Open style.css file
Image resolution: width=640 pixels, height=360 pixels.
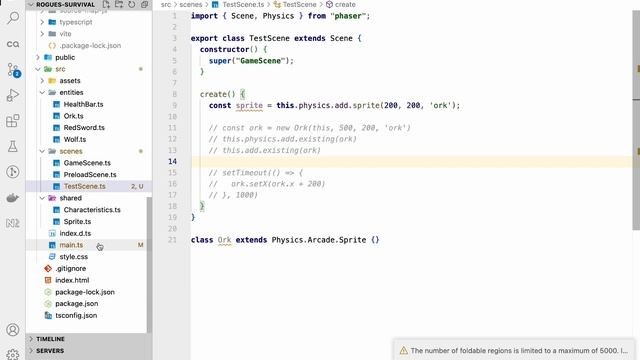(73, 257)
